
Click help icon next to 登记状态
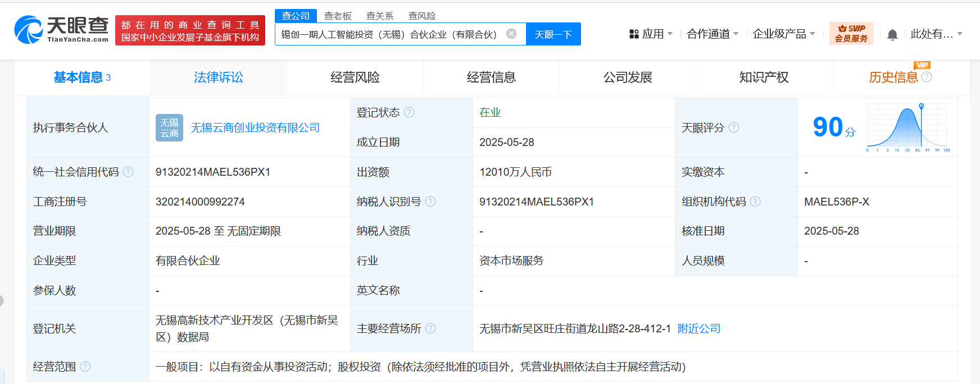click(409, 112)
